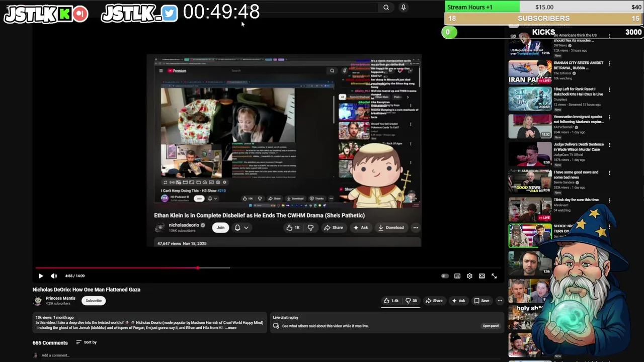The image size is (644, 362).
Task: Click the 'DW News' channel name
Action: pyautogui.click(x=560, y=45)
